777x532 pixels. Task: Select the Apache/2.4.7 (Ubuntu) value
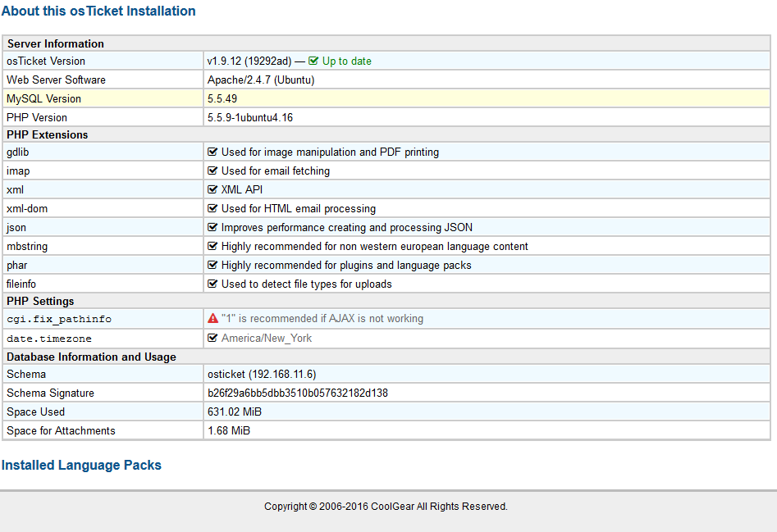coord(261,80)
